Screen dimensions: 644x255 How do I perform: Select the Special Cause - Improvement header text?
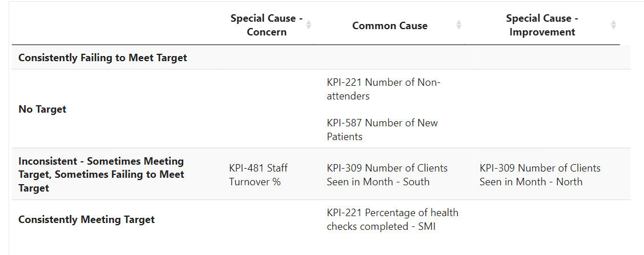(542, 25)
